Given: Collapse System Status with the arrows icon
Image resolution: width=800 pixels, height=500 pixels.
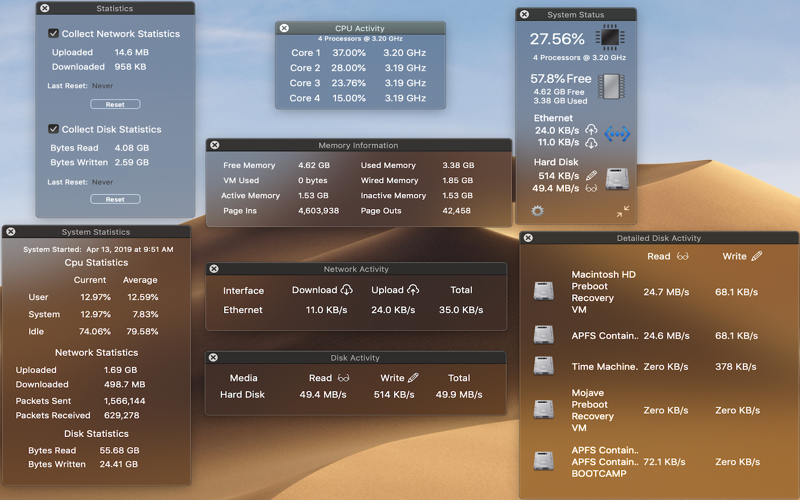Looking at the screenshot, I should click(x=622, y=211).
